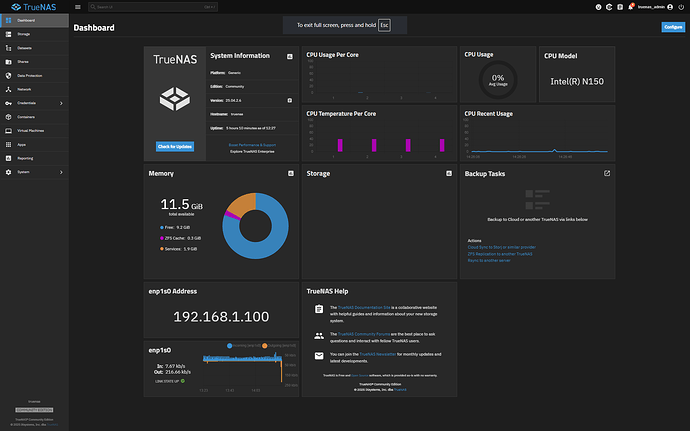Open the truenas_admin user menu
Screen dimensions: 690x431
click(655, 7)
